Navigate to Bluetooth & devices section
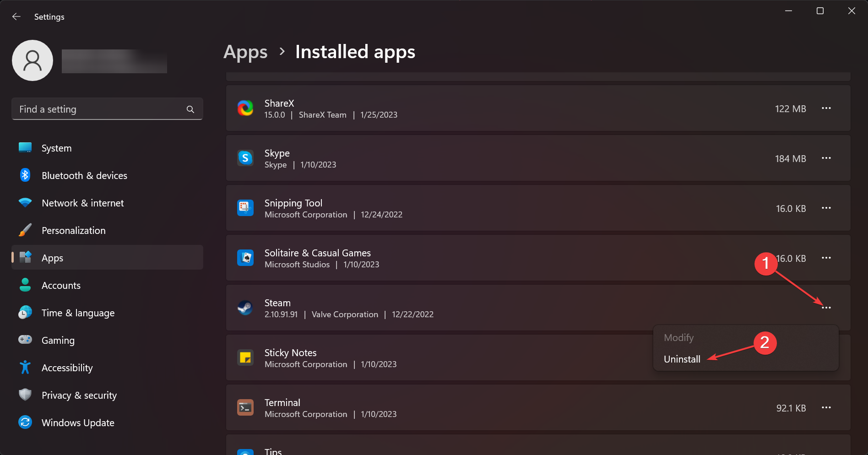 click(84, 176)
